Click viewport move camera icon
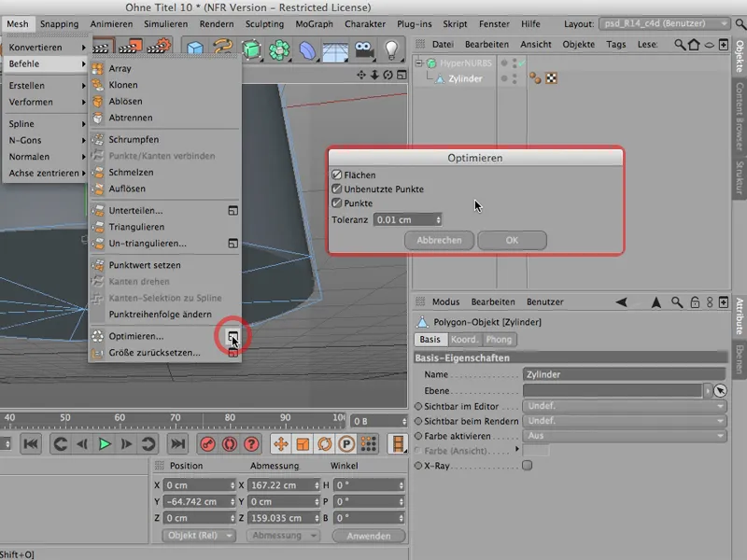Screen dimensions: 747x560 (360, 75)
